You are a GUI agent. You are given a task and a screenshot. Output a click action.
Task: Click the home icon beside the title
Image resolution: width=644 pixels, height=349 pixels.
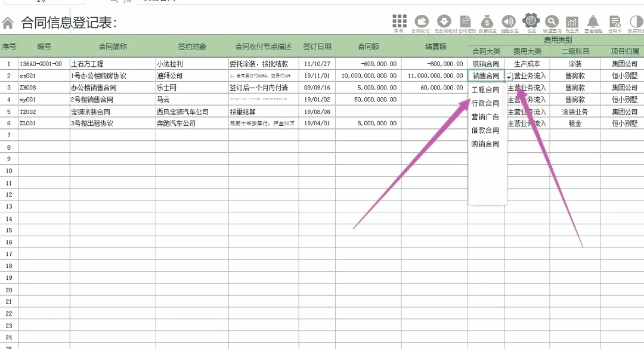(7, 22)
